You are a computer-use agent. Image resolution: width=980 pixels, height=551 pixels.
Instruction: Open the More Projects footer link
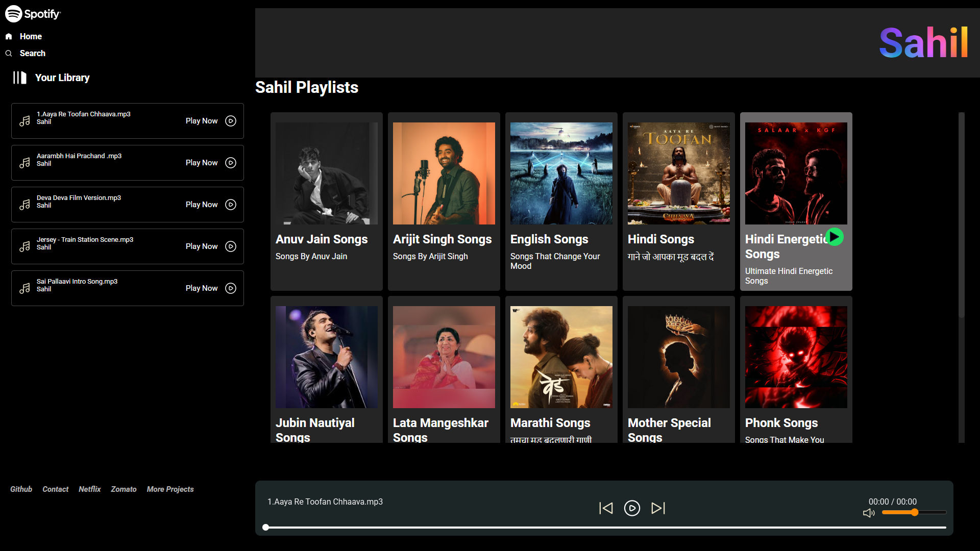coord(170,489)
